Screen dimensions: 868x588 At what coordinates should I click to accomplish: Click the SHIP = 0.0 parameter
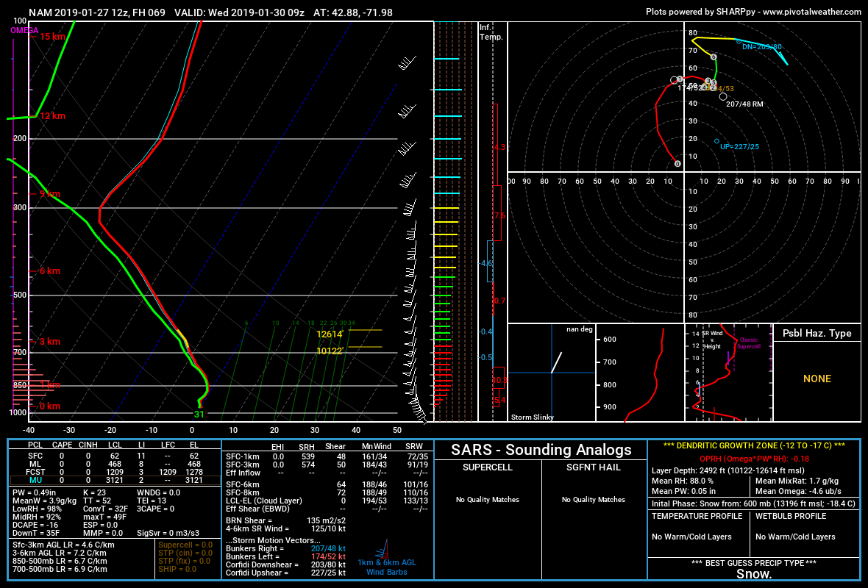pos(177,569)
